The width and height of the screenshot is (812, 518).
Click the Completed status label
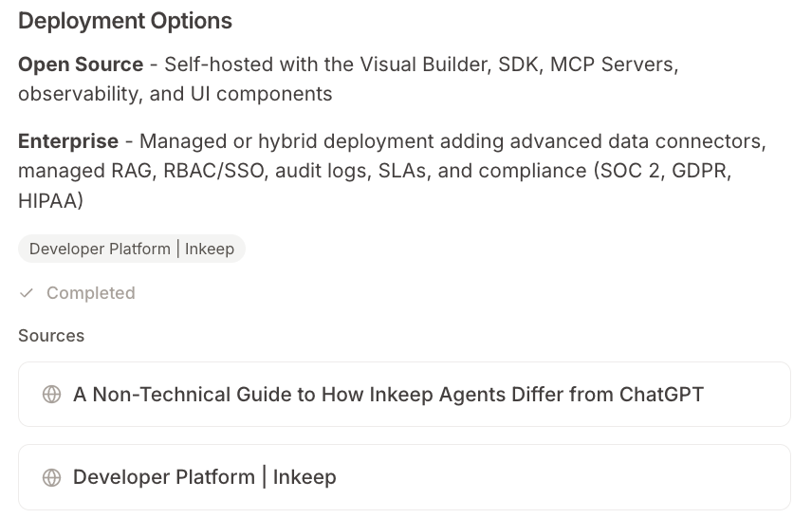(91, 293)
